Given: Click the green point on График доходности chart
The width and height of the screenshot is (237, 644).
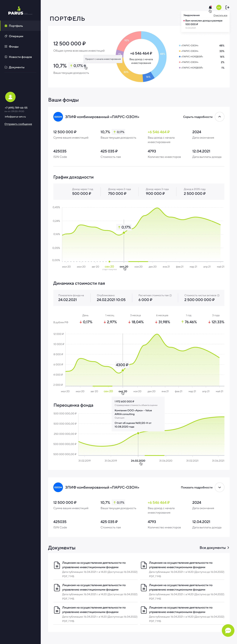Looking at the screenshot, I should pyautogui.click(x=124, y=233).
